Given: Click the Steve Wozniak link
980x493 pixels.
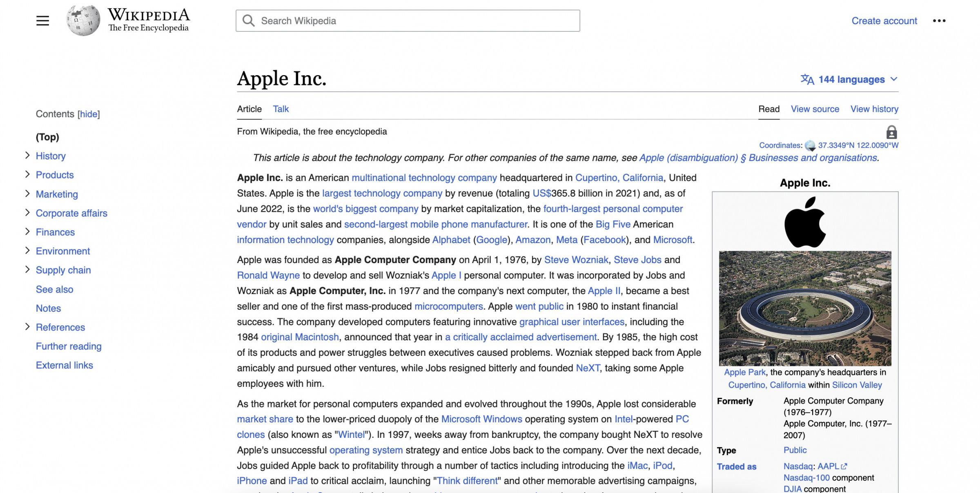Looking at the screenshot, I should (x=576, y=260).
